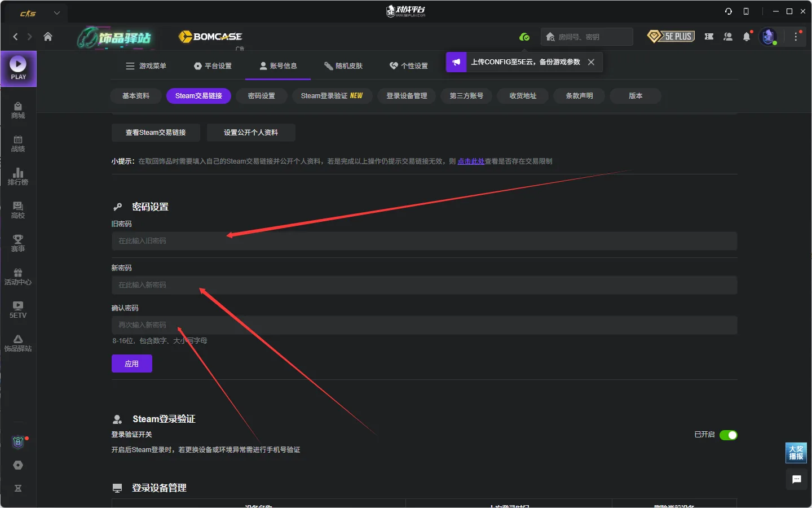The height and width of the screenshot is (508, 812).
Task: Click the 大奖播报 badge
Action: pos(796,453)
